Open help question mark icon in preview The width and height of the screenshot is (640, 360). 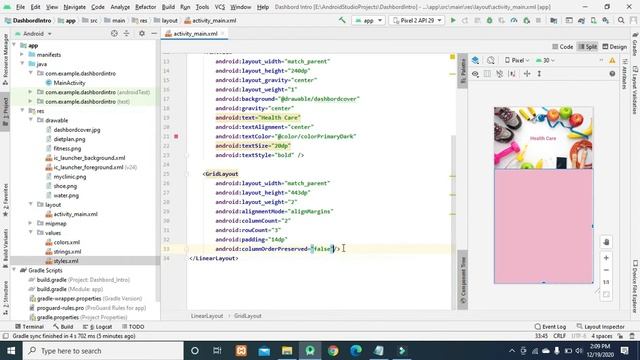612,73
